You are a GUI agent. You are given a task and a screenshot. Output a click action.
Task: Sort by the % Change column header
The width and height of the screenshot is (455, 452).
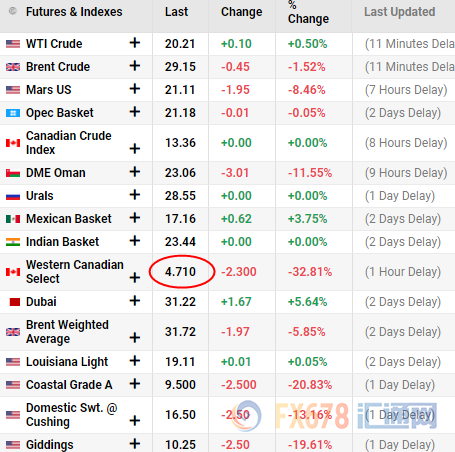pyautogui.click(x=308, y=13)
